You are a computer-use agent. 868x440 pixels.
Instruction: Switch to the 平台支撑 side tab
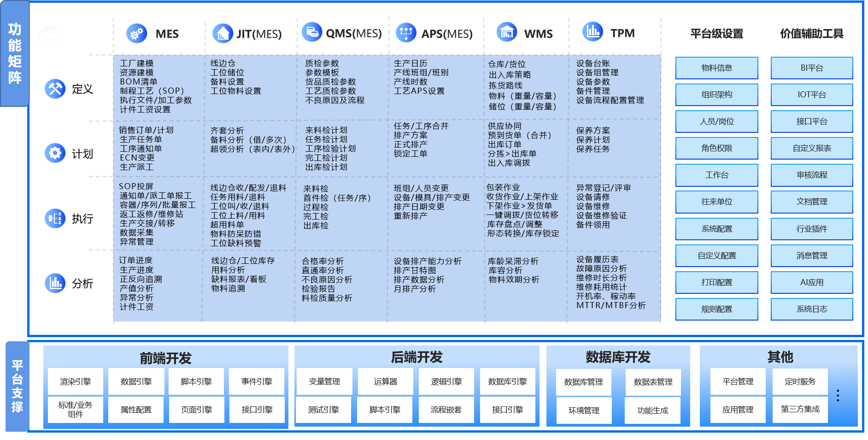(17, 386)
